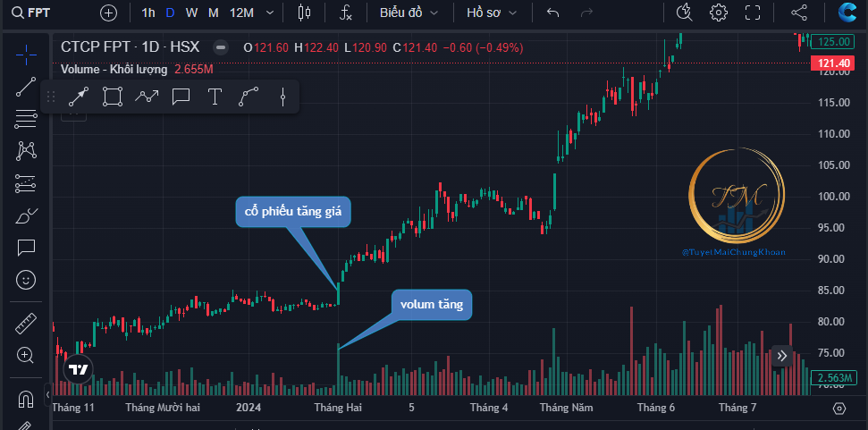Open the candlestick chart style selector
This screenshot has height=430, width=868.
[304, 13]
